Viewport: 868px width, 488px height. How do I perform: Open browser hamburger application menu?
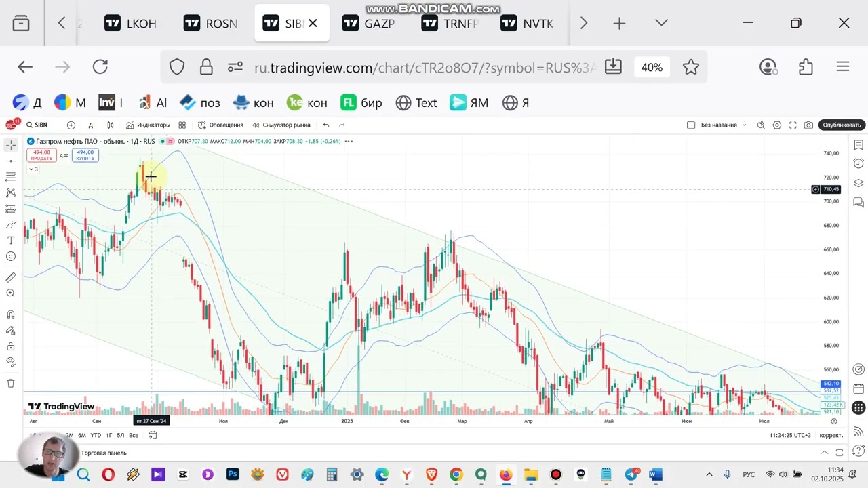(x=843, y=66)
